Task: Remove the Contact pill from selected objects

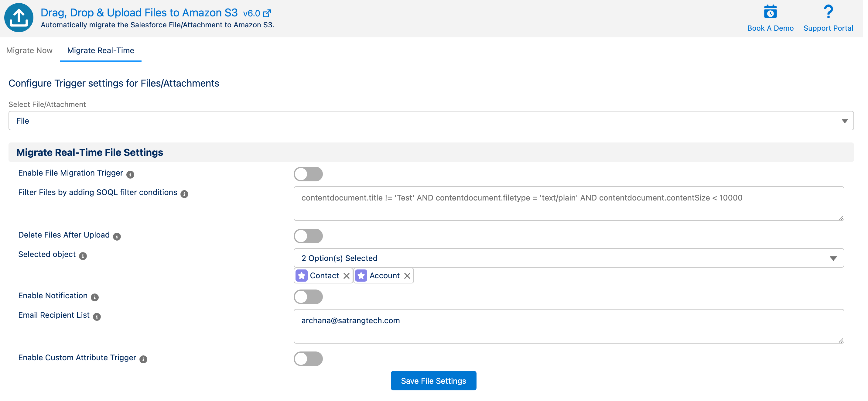Action: 346,276
